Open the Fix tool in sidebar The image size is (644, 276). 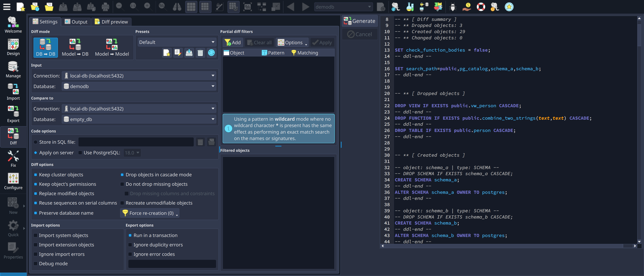(x=13, y=159)
